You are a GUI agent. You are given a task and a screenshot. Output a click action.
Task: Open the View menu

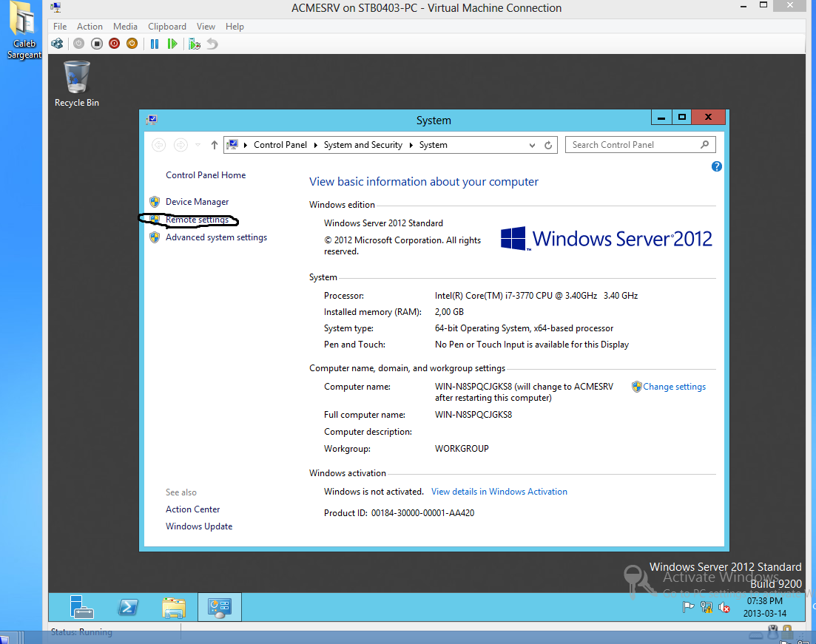(206, 27)
